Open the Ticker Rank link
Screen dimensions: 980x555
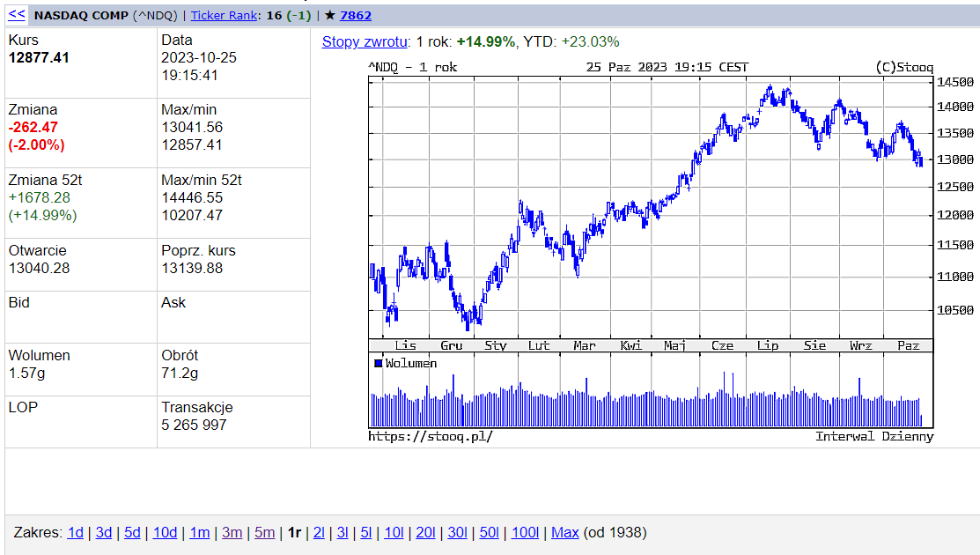click(224, 16)
